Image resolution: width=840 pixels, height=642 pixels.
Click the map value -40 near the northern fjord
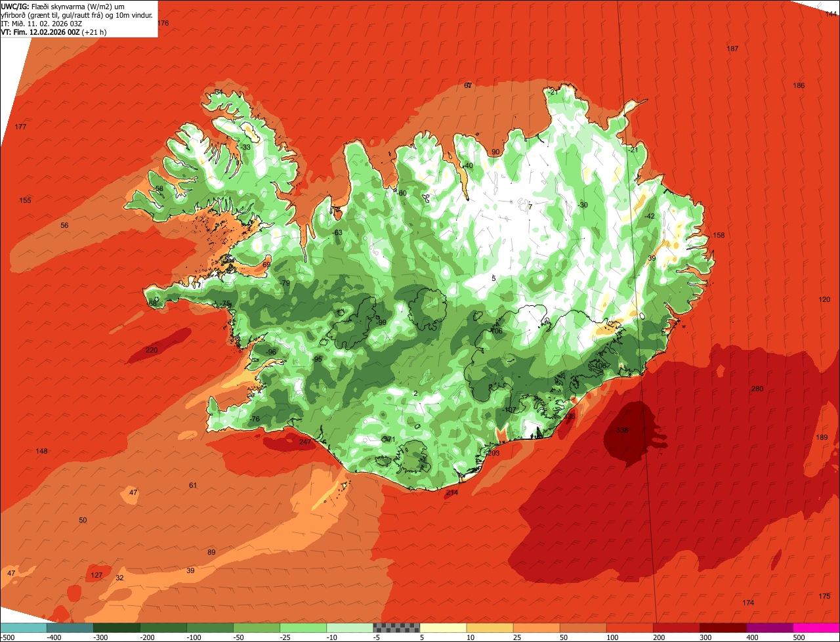click(x=468, y=165)
